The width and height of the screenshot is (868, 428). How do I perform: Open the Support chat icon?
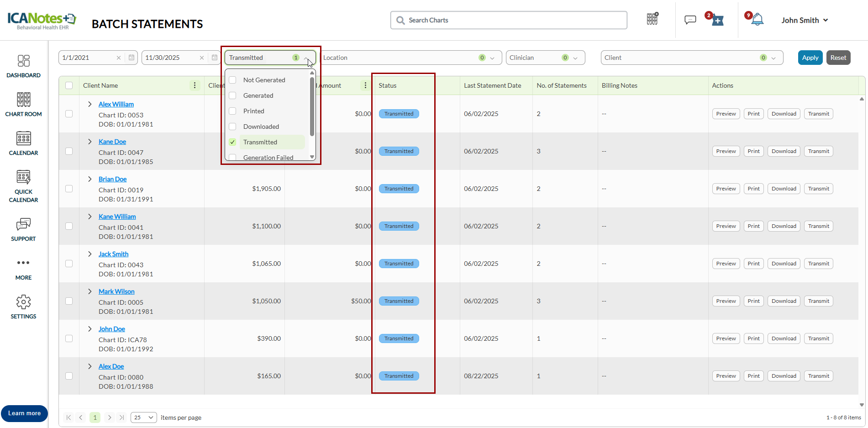(x=23, y=224)
